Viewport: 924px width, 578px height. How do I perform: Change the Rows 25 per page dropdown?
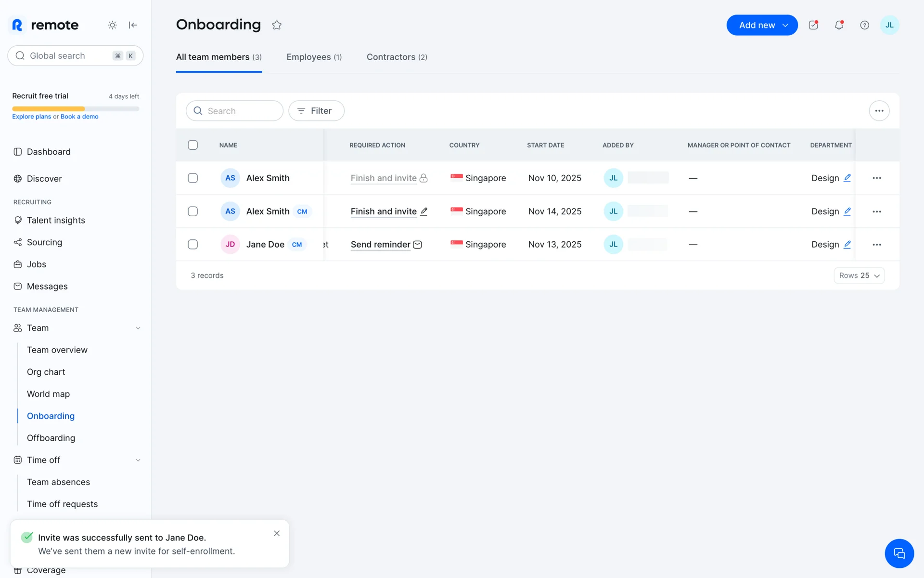coord(859,276)
